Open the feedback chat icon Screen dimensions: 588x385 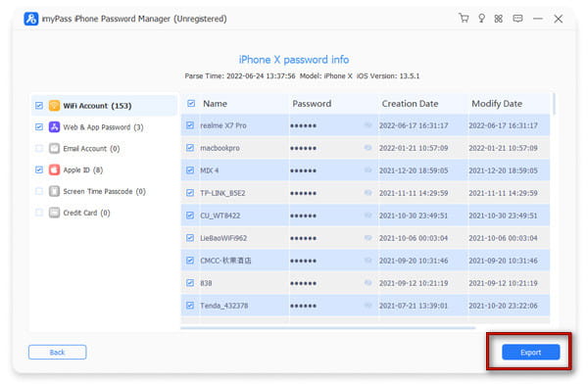517,19
